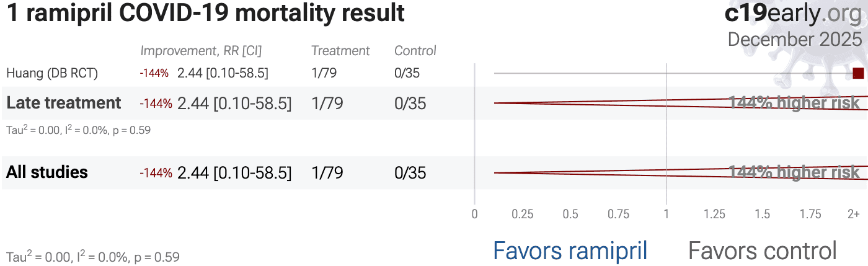Screen dimensions: 868x266
Task: Click the Control column header
Action: 415,51
